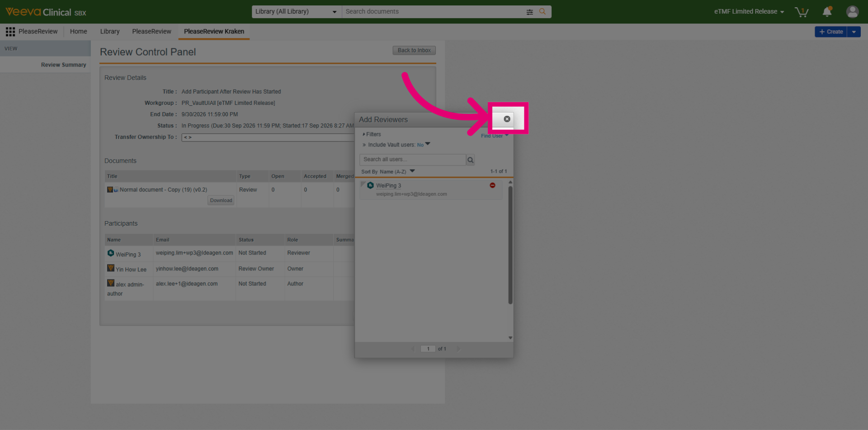The image size is (868, 430).
Task: Click the Veeva Clinical logo
Action: coord(45,12)
